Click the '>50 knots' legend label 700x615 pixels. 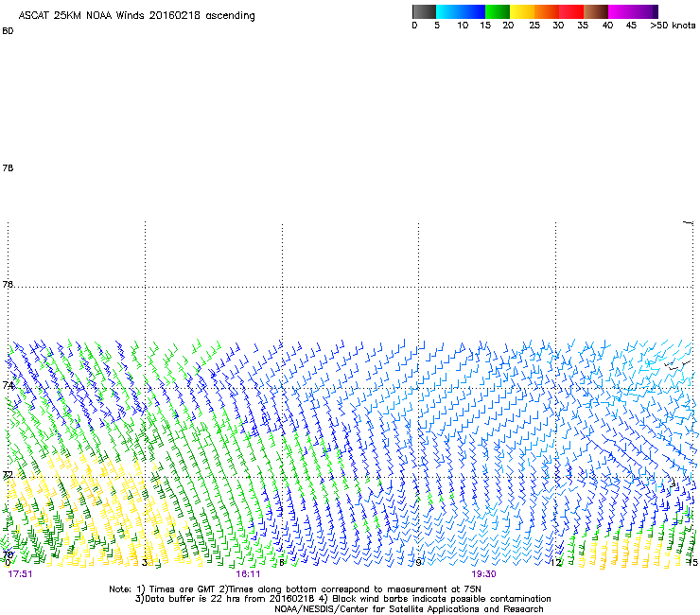coord(673,26)
